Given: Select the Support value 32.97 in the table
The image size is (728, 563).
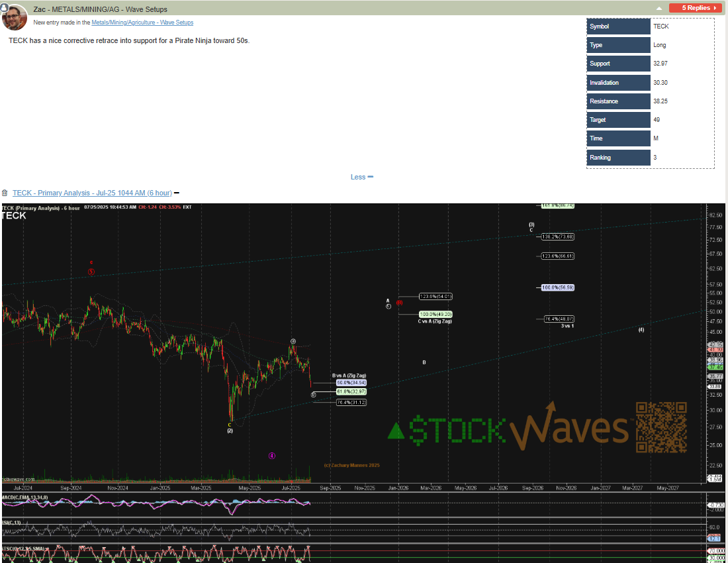Looking at the screenshot, I should click(660, 64).
